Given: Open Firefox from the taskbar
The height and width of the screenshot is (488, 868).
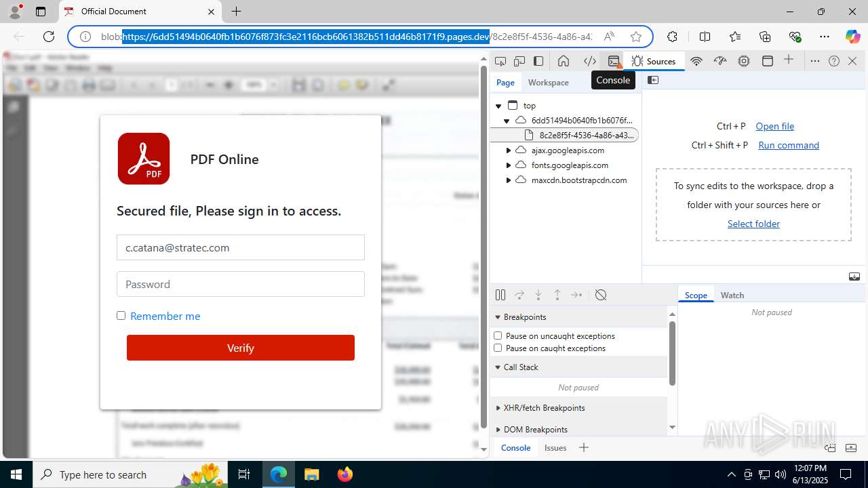Looking at the screenshot, I should 345,474.
